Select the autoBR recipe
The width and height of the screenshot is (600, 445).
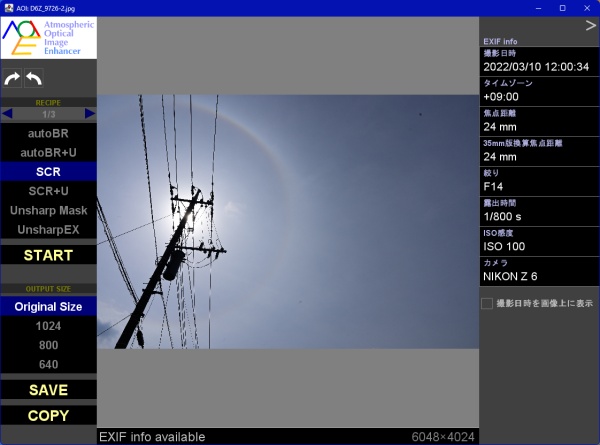[x=48, y=133]
